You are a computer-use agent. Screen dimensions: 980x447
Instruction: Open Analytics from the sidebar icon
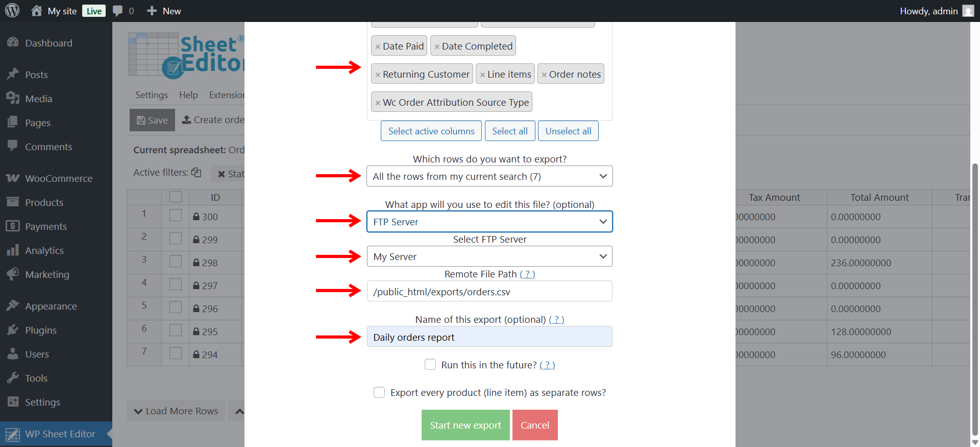point(13,250)
